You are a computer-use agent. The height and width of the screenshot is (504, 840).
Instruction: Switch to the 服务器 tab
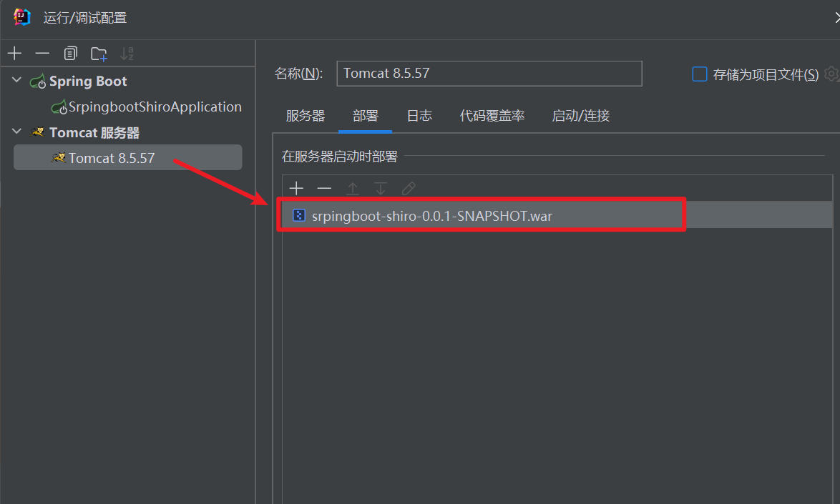point(306,116)
